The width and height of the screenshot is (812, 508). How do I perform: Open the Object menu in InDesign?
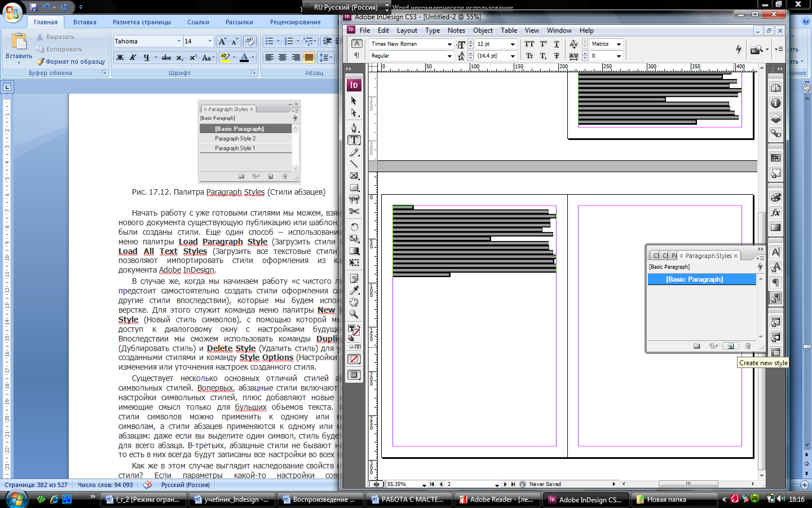[483, 30]
